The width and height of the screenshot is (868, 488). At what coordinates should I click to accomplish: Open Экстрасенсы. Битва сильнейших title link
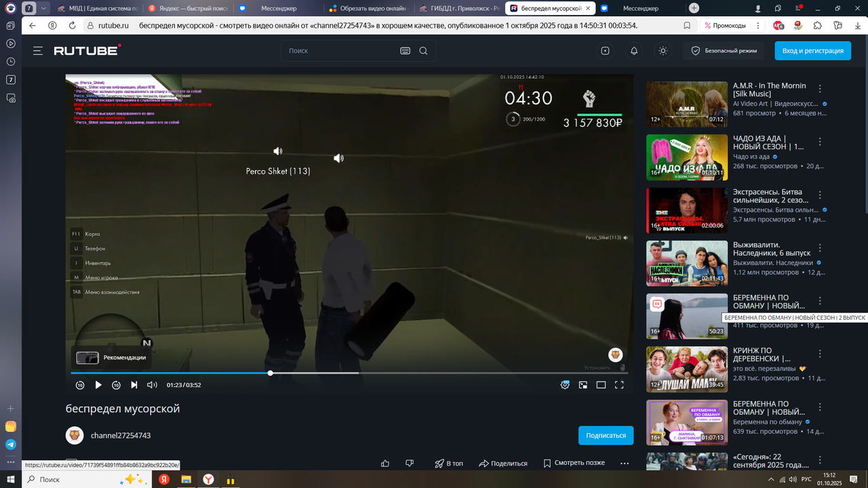(x=770, y=195)
